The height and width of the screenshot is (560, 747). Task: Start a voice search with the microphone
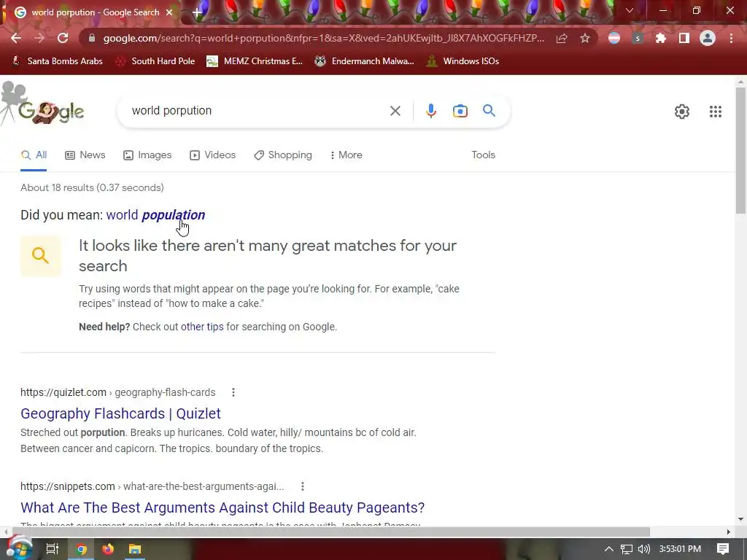[430, 111]
